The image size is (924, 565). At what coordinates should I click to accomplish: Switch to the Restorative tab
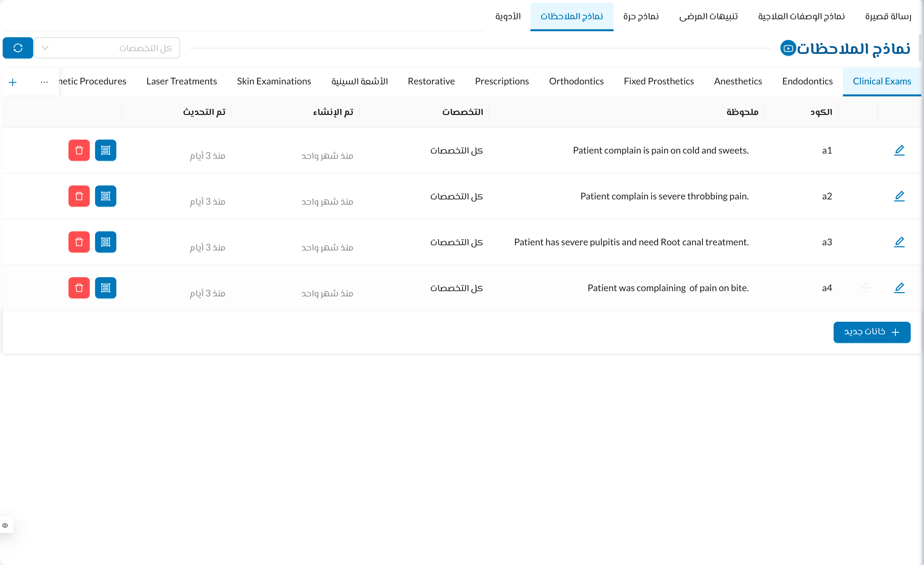pyautogui.click(x=431, y=81)
